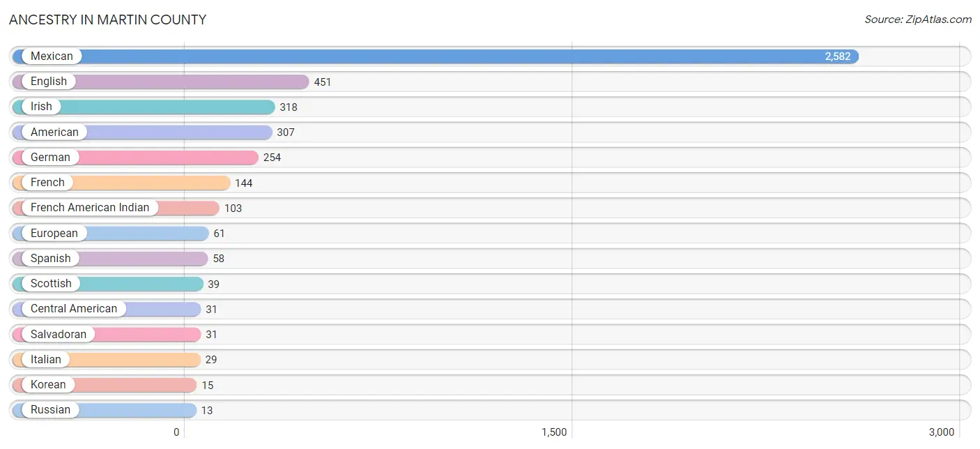Click the Spanish ancestry label
The height and width of the screenshot is (449, 980).
point(51,258)
